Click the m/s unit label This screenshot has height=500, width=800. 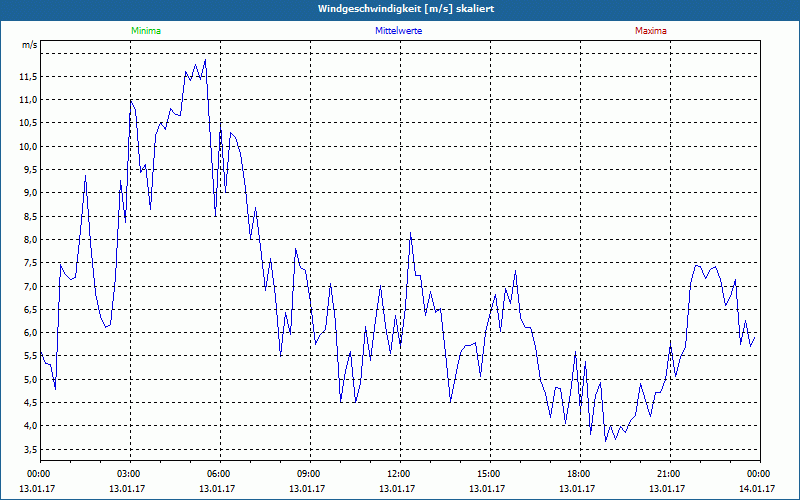[30, 45]
